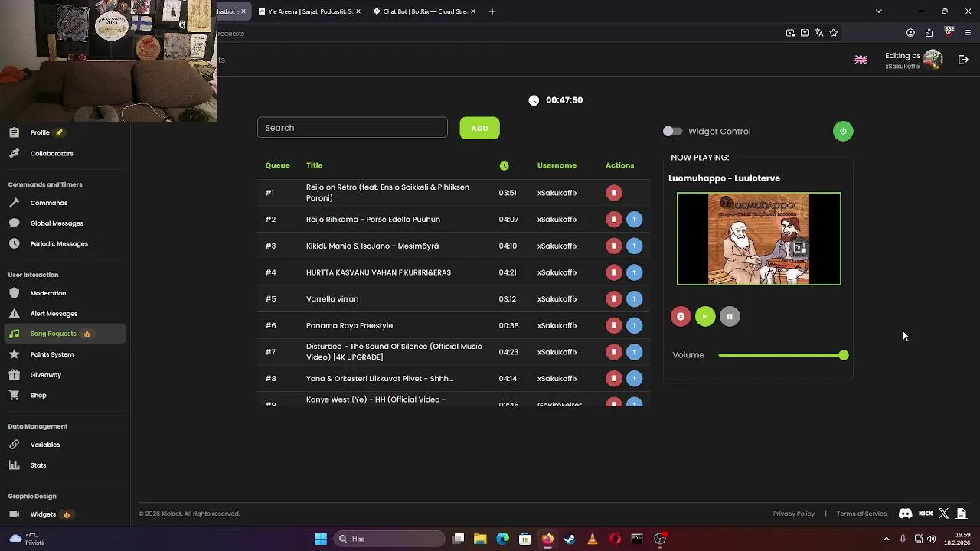980x551 pixels.
Task: Delete Kikidi, Mania & IsoJano - Mesimäyrä
Action: [x=613, y=246]
